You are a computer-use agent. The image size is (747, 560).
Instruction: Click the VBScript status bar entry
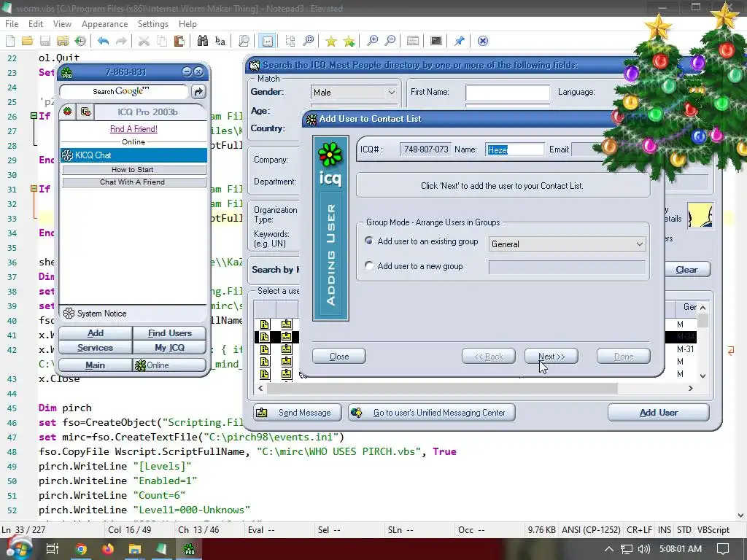click(713, 530)
